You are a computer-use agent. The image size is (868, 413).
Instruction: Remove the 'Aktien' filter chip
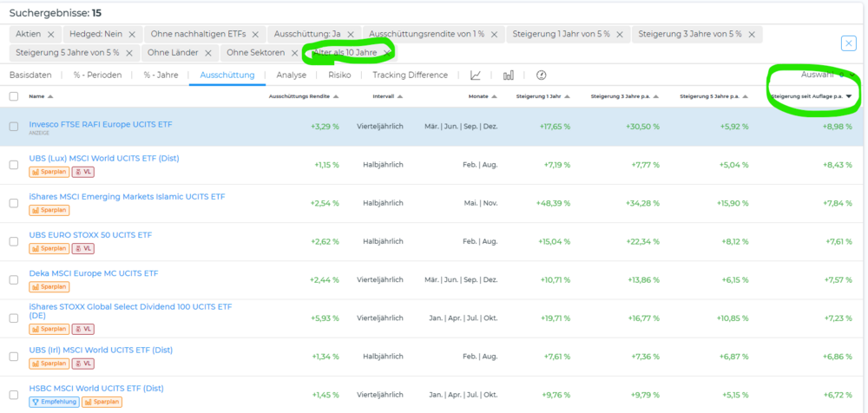(x=50, y=34)
